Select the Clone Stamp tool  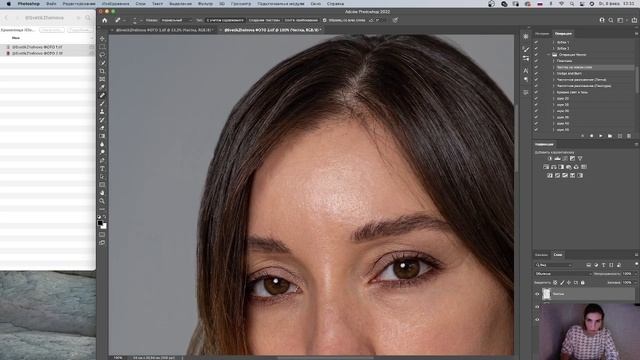click(x=102, y=111)
